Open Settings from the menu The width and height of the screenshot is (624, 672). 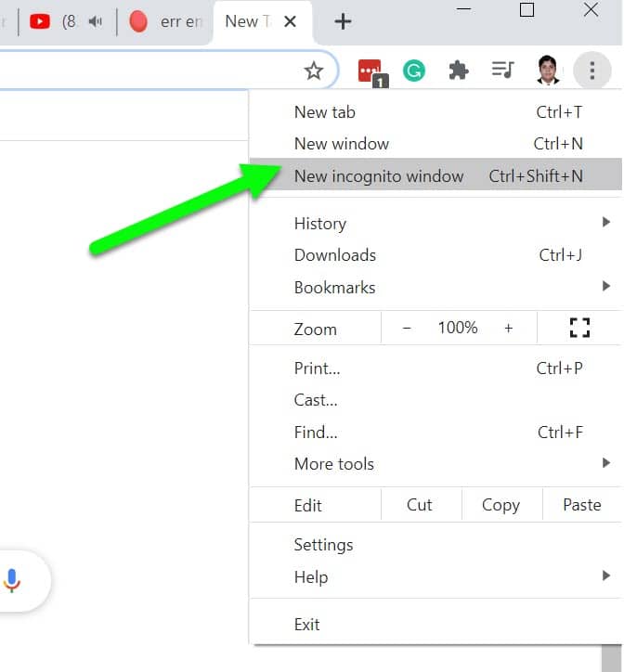click(x=435, y=545)
